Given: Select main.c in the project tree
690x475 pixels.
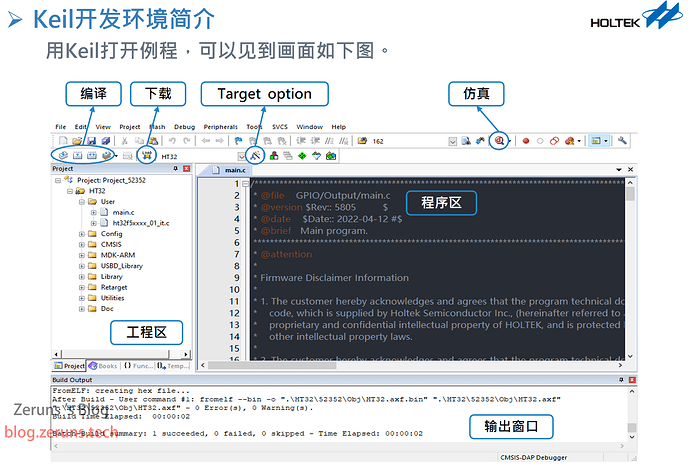Looking at the screenshot, I should (123, 212).
